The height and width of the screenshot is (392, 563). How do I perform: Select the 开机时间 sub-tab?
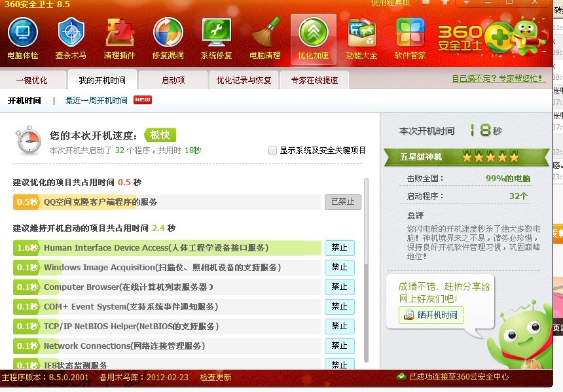(x=24, y=101)
